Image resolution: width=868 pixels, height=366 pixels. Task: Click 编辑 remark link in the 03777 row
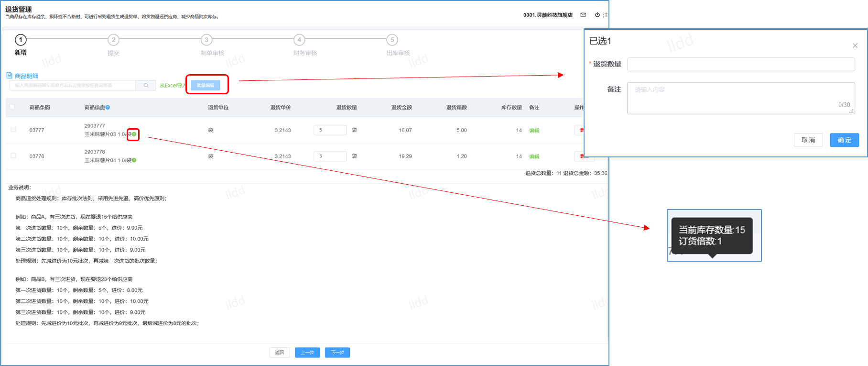534,131
